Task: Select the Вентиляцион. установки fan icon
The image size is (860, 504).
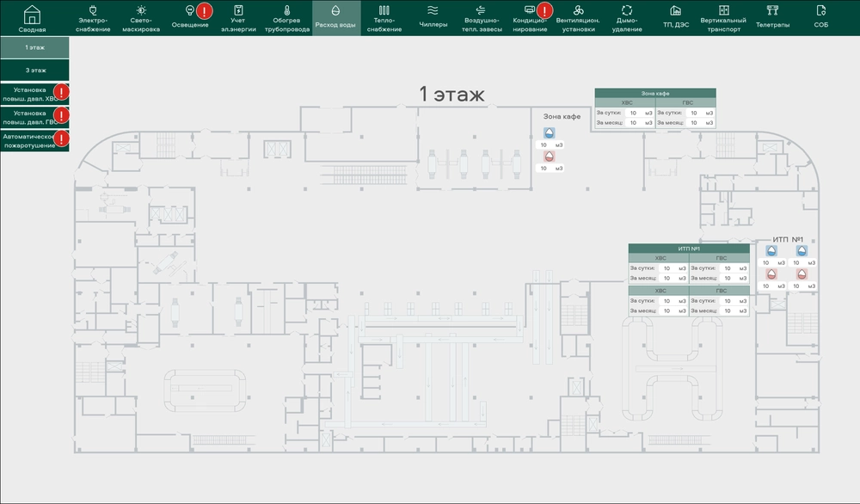Action: pos(577,10)
